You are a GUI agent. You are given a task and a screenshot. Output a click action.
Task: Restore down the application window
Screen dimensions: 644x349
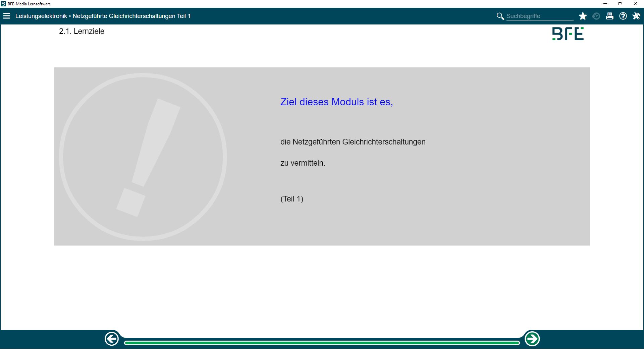620,4
